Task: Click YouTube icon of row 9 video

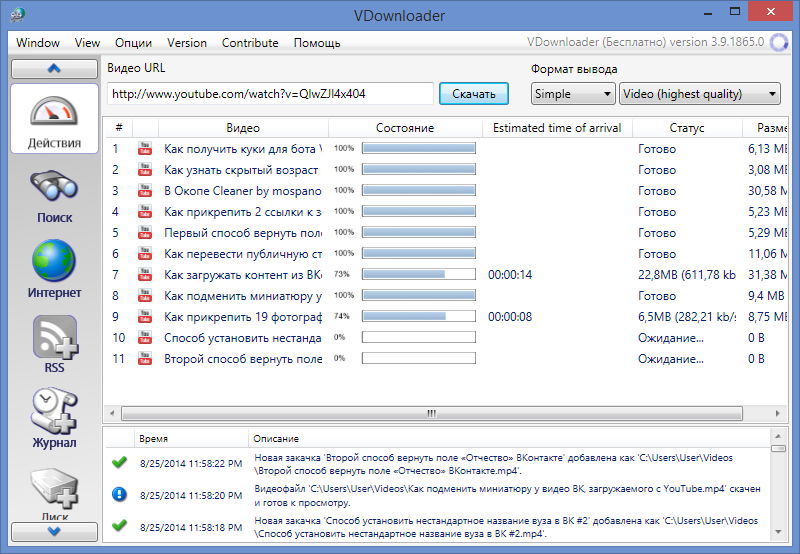Action: [x=145, y=316]
